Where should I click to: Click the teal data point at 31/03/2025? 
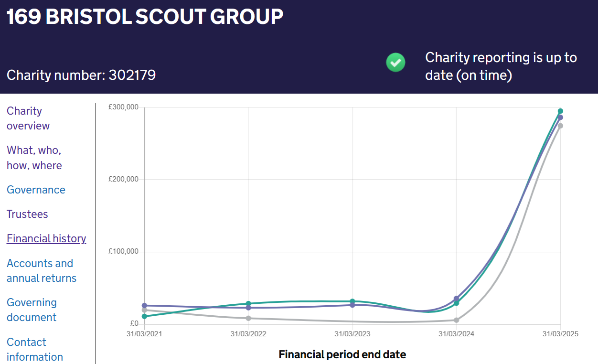pos(560,111)
